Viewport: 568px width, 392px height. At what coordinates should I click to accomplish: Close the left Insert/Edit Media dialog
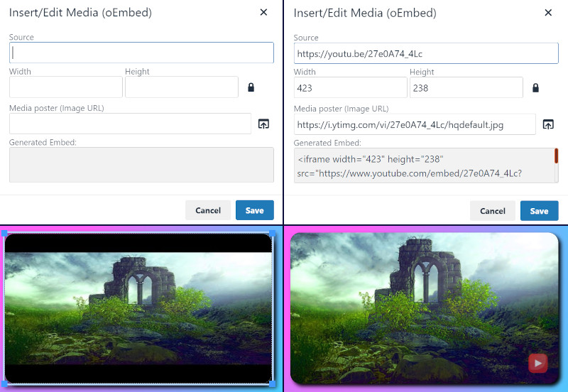click(263, 12)
